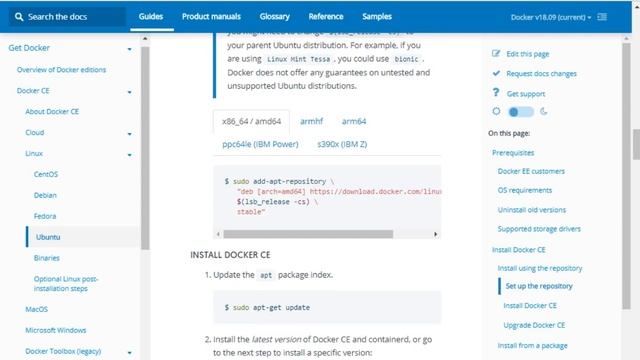
Task: Jump to Prerequisites section
Action: coord(513,153)
